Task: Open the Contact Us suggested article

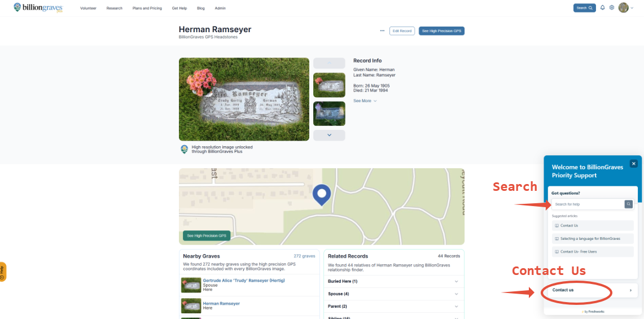Action: coord(593,226)
